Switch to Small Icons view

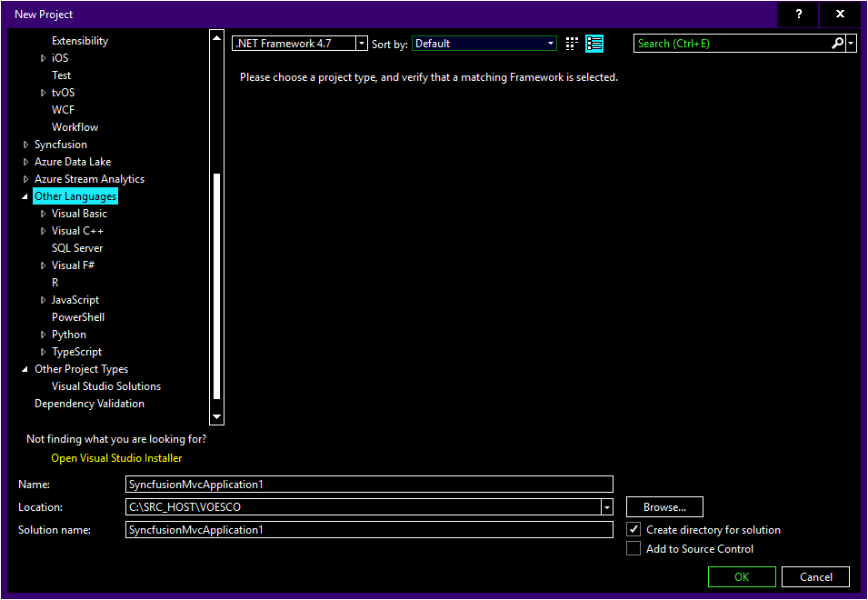tap(571, 43)
